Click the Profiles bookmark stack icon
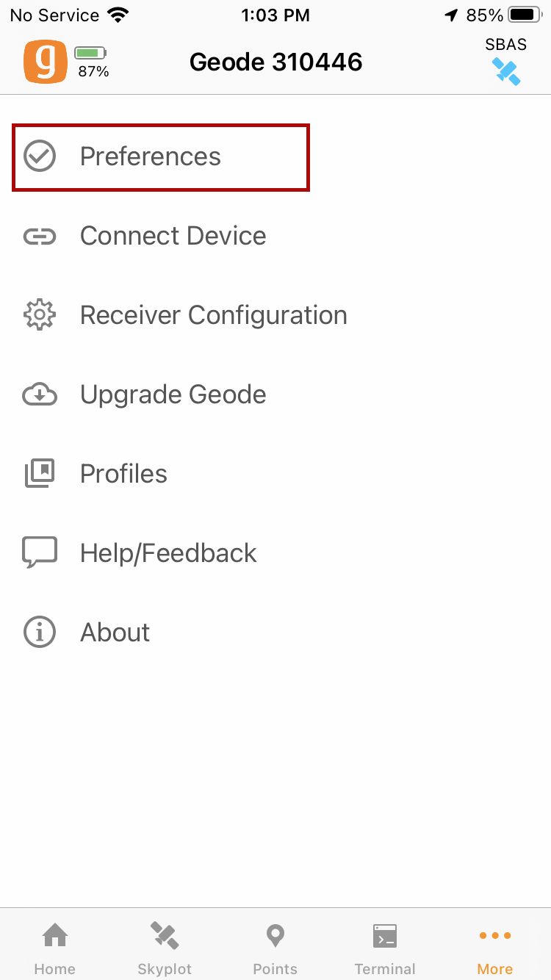The width and height of the screenshot is (551, 980). tap(40, 474)
